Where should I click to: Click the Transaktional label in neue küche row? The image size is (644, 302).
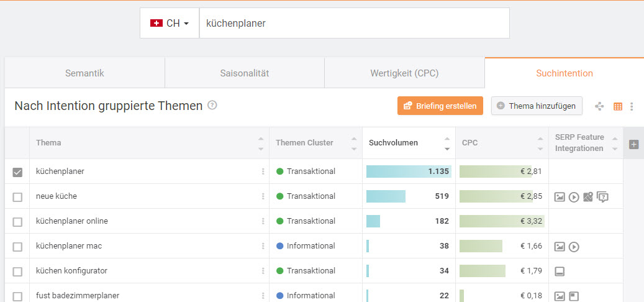pos(311,196)
